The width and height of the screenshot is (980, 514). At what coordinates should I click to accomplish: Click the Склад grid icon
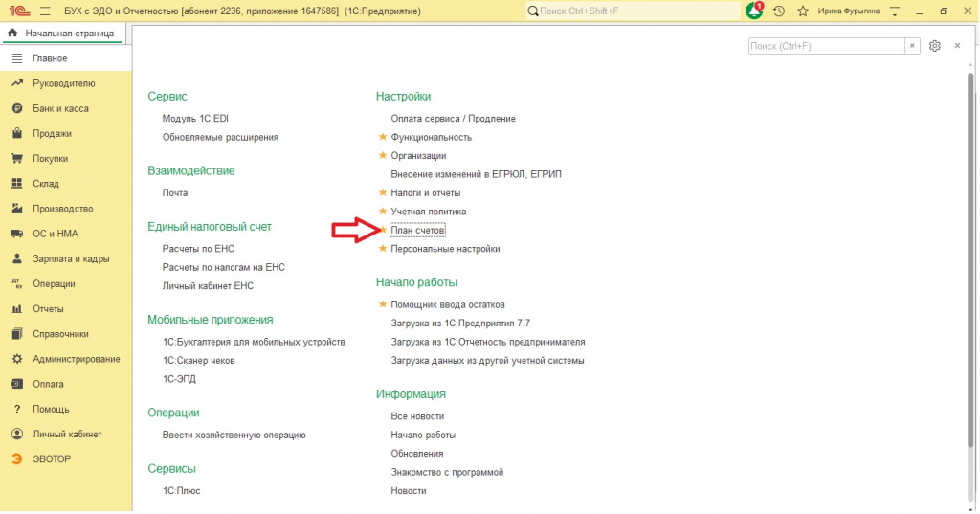pos(17,183)
